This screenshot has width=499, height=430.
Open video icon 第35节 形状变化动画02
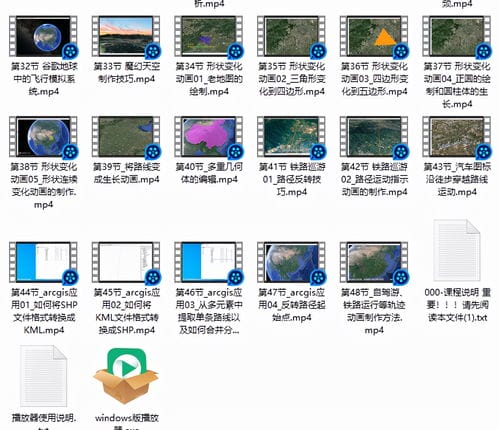(x=291, y=36)
